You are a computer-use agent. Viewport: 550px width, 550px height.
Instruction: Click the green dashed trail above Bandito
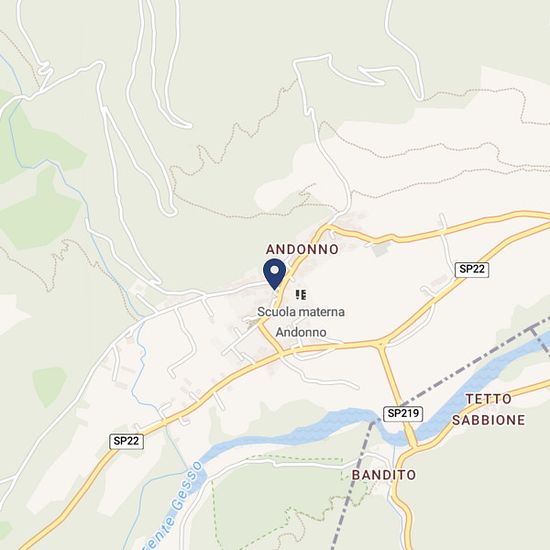click(x=295, y=458)
